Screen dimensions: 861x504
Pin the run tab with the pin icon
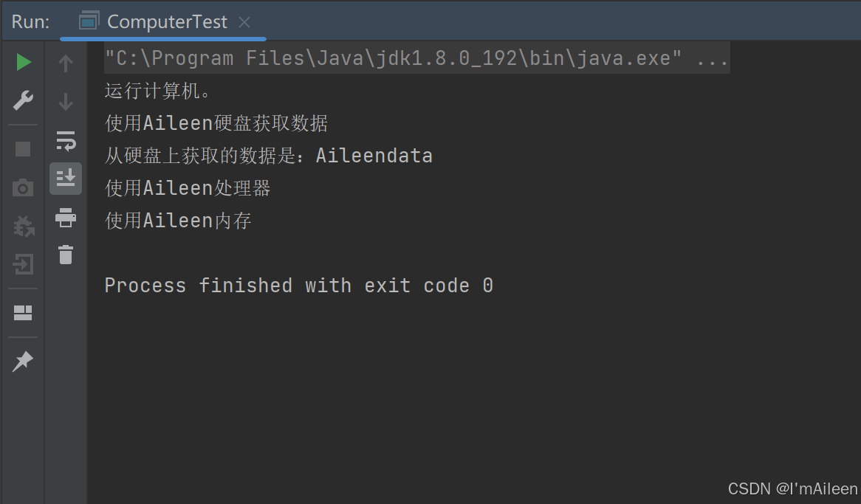pyautogui.click(x=22, y=361)
